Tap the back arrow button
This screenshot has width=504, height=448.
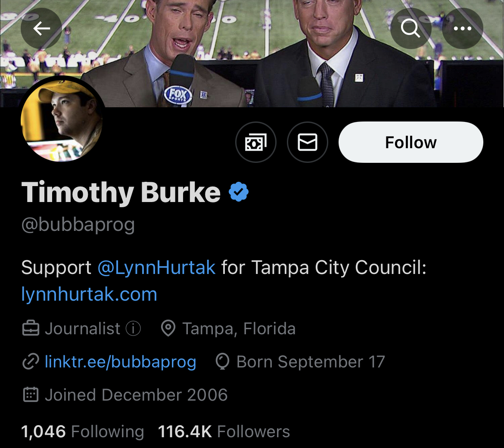pos(41,28)
